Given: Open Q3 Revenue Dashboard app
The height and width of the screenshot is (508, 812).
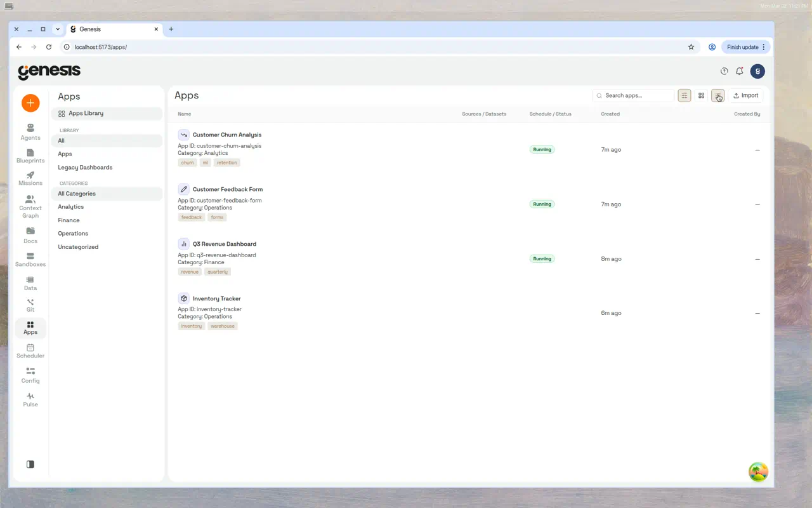Looking at the screenshot, I should pos(225,244).
